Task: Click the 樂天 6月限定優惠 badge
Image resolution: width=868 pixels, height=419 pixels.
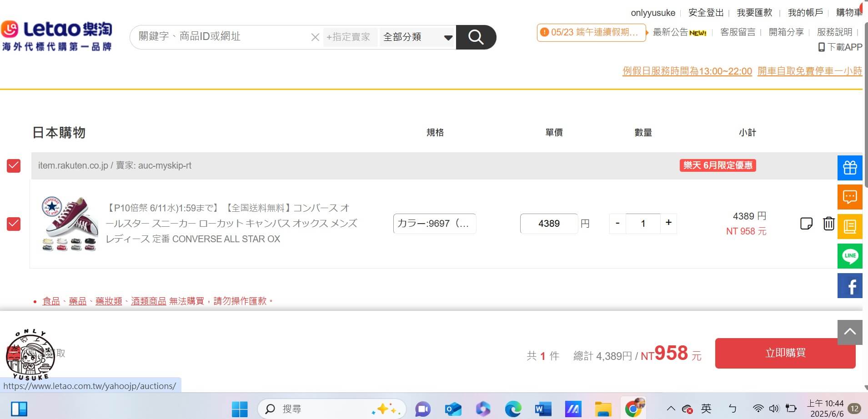Action: (717, 165)
